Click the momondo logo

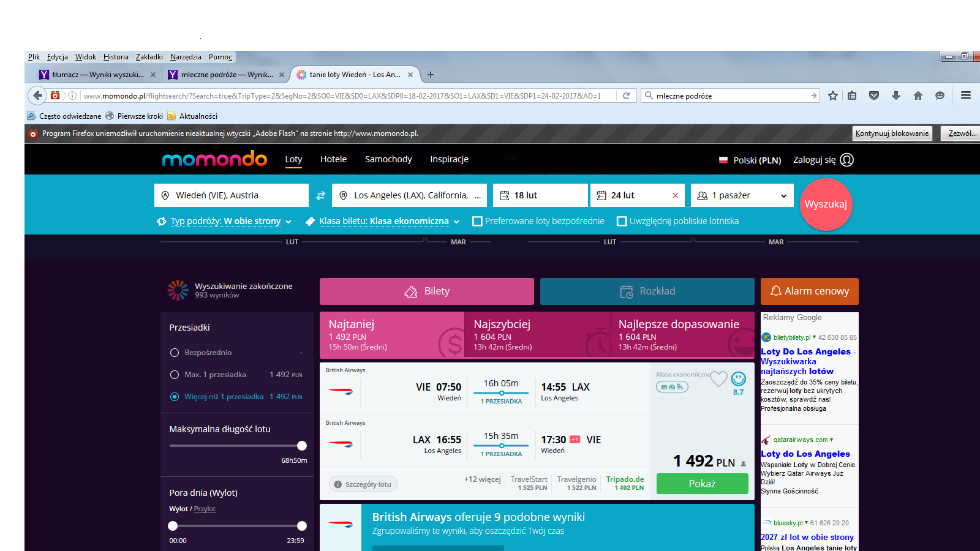point(214,159)
